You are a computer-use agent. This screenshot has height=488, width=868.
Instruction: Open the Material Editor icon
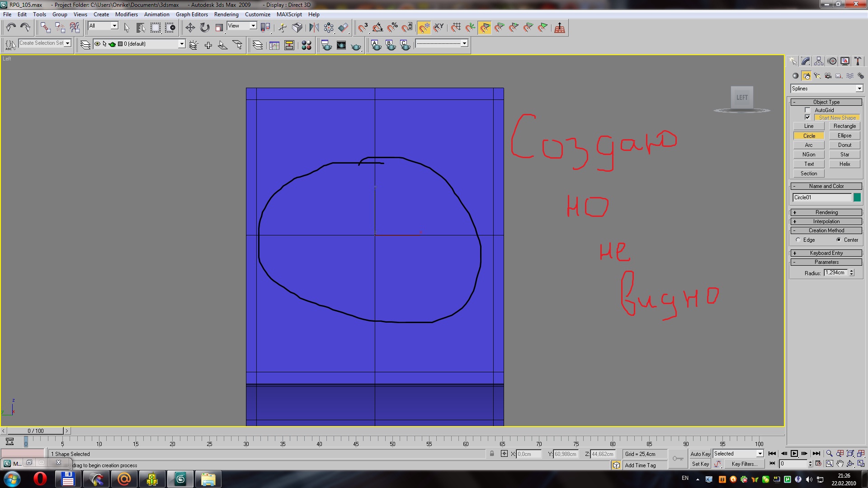306,45
